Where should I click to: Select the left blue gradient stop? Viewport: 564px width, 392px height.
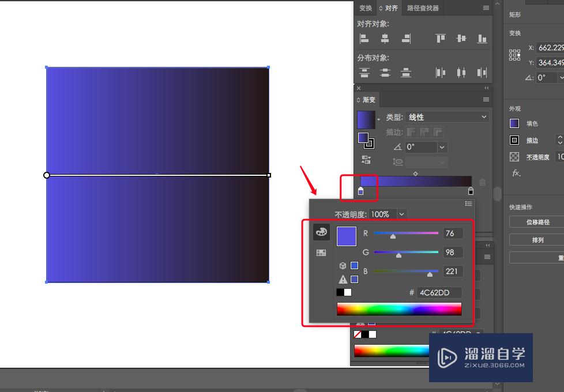(361, 191)
